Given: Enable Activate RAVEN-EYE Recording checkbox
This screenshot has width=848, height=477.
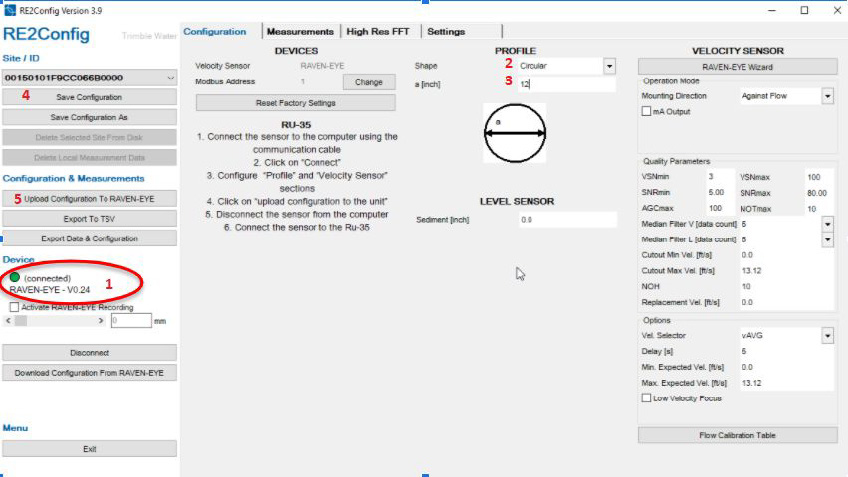Looking at the screenshot, I should tap(15, 307).
